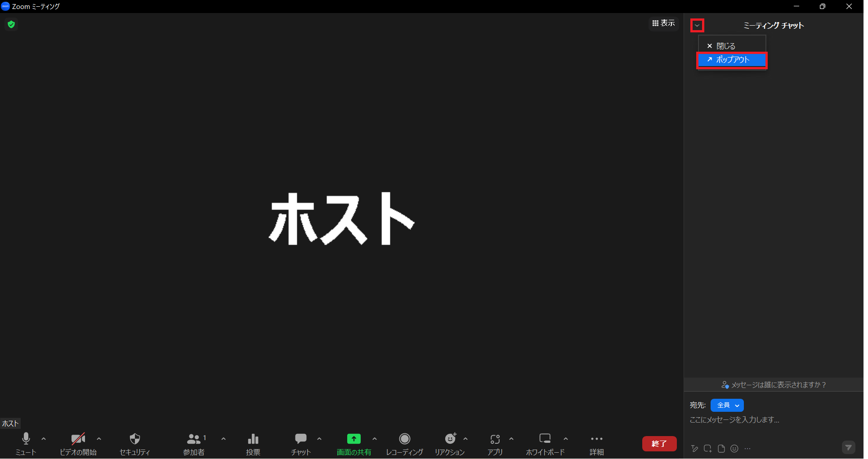This screenshot has width=868, height=459.
Task: Toggle Recording (レコーディング) on
Action: (x=405, y=439)
